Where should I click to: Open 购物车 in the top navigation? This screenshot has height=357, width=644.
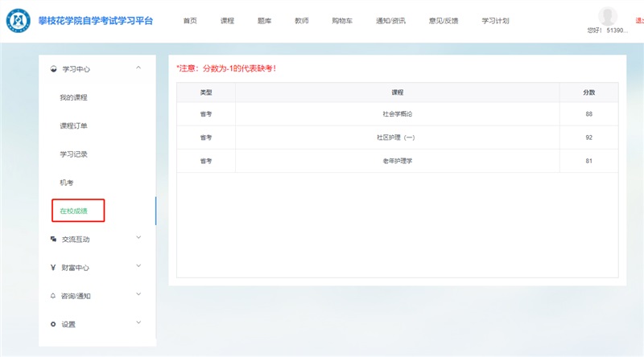342,21
